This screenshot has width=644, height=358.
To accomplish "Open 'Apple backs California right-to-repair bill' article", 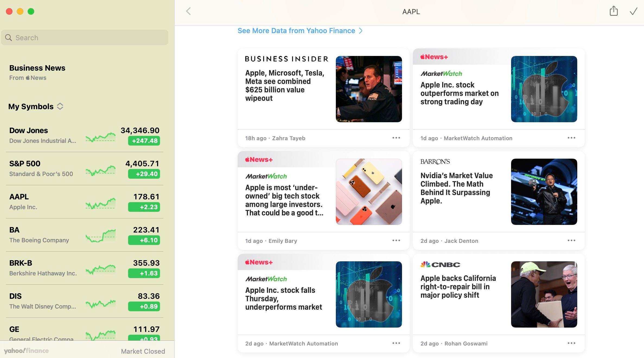I will 458,287.
